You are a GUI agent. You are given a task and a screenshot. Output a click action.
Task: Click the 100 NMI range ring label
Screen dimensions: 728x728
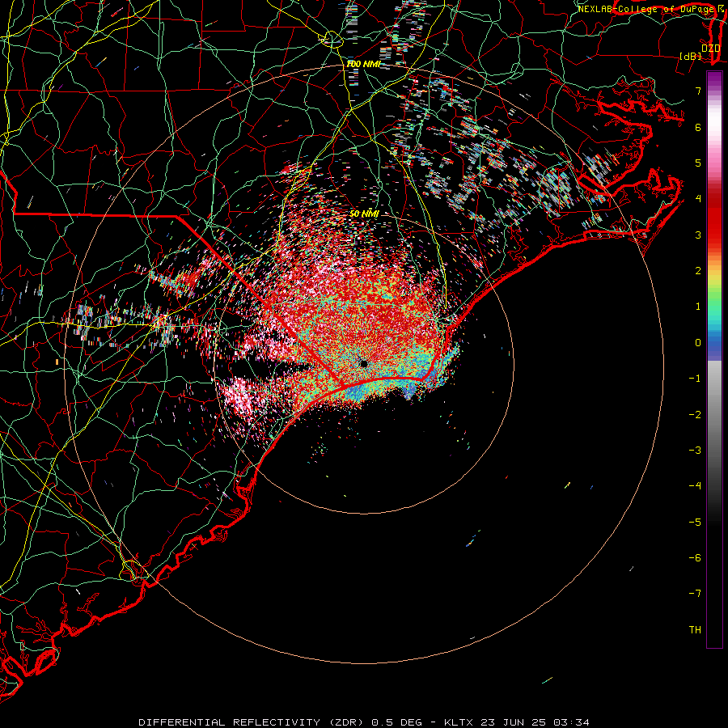tap(363, 64)
